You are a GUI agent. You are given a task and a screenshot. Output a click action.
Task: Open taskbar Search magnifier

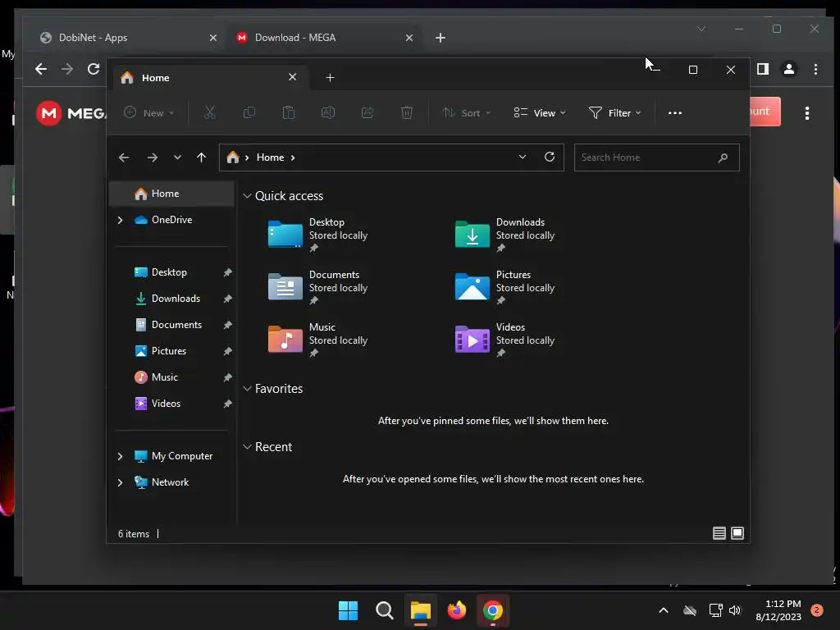384,610
